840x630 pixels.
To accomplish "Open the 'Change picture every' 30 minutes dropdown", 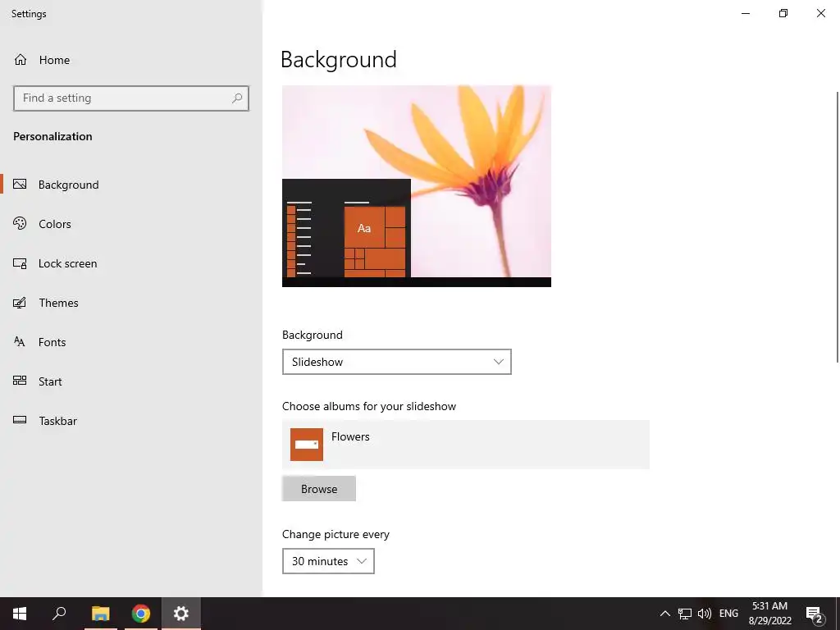I will (x=328, y=561).
